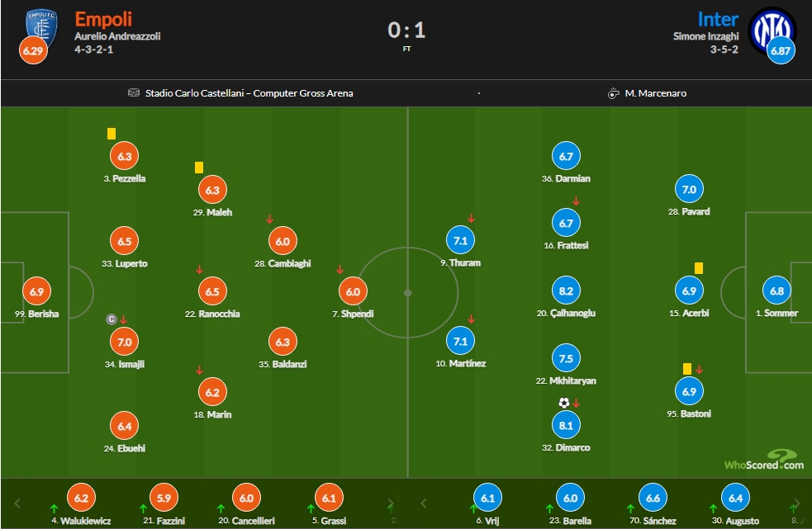Select substitute Barella's 6.0 rating circle
The width and height of the screenshot is (812, 529).
pos(570,498)
